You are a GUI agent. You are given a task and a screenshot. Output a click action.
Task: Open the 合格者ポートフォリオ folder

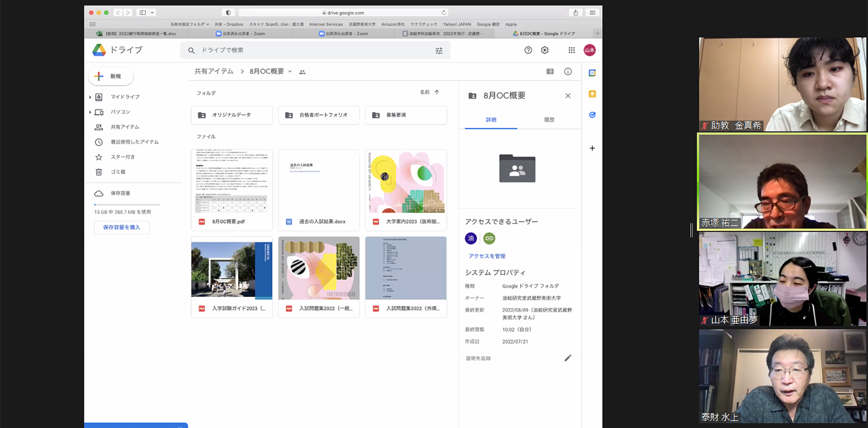(x=319, y=115)
